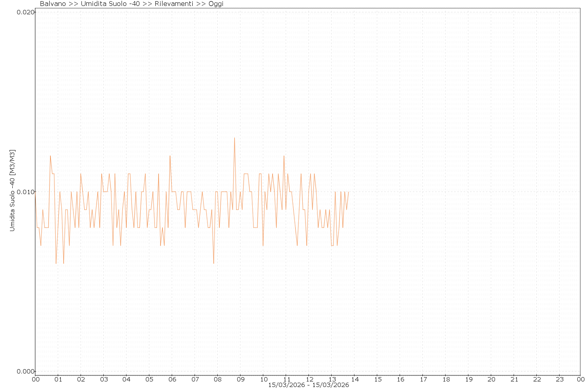
Task: Click the 17 hour tick label
Action: pos(424,379)
